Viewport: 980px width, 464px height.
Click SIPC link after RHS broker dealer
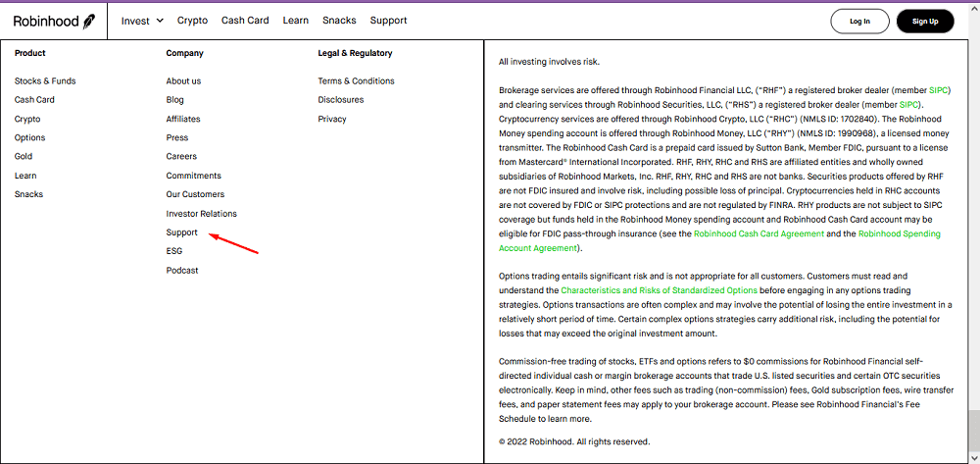[908, 104]
